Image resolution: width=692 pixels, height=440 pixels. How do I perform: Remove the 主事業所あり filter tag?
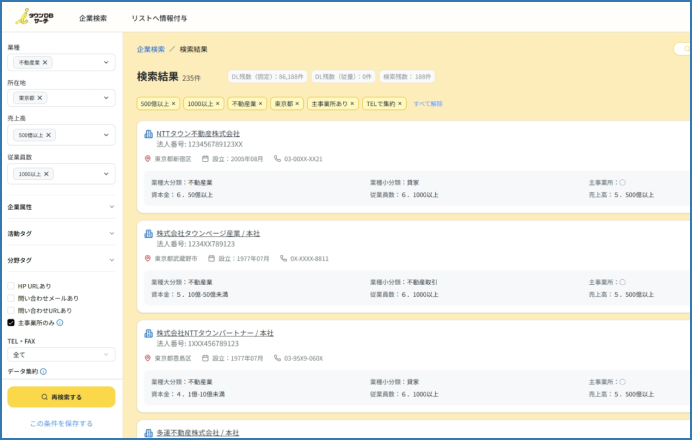(352, 104)
